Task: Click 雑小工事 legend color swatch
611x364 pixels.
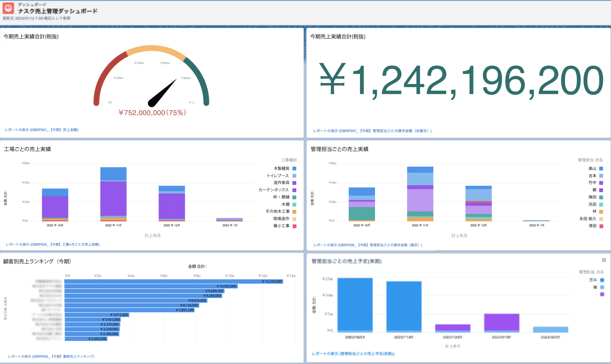Action: pyautogui.click(x=294, y=226)
